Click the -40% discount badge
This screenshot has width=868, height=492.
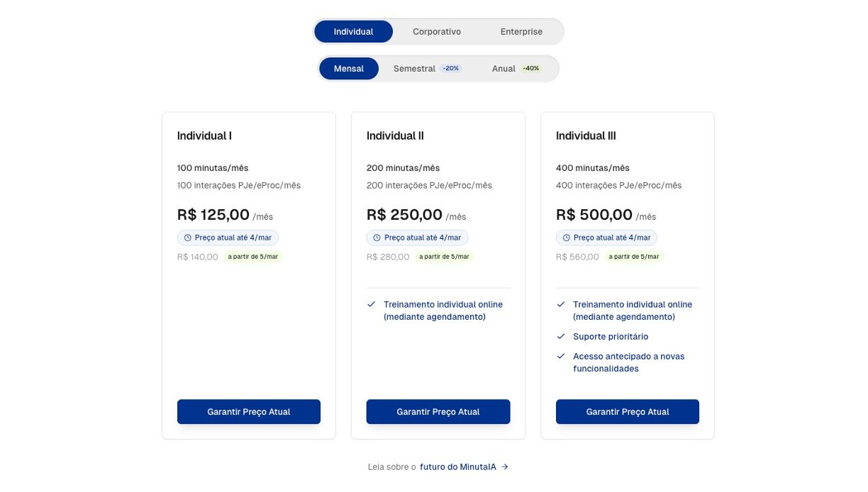(531, 69)
